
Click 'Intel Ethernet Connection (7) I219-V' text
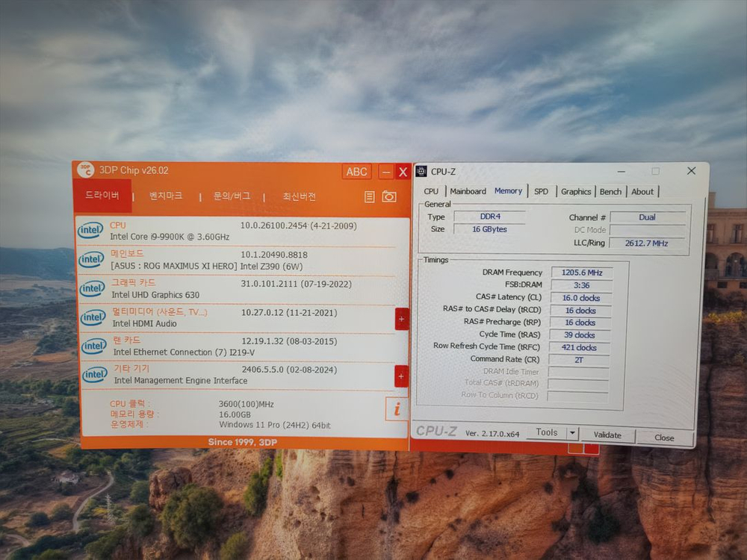184,352
